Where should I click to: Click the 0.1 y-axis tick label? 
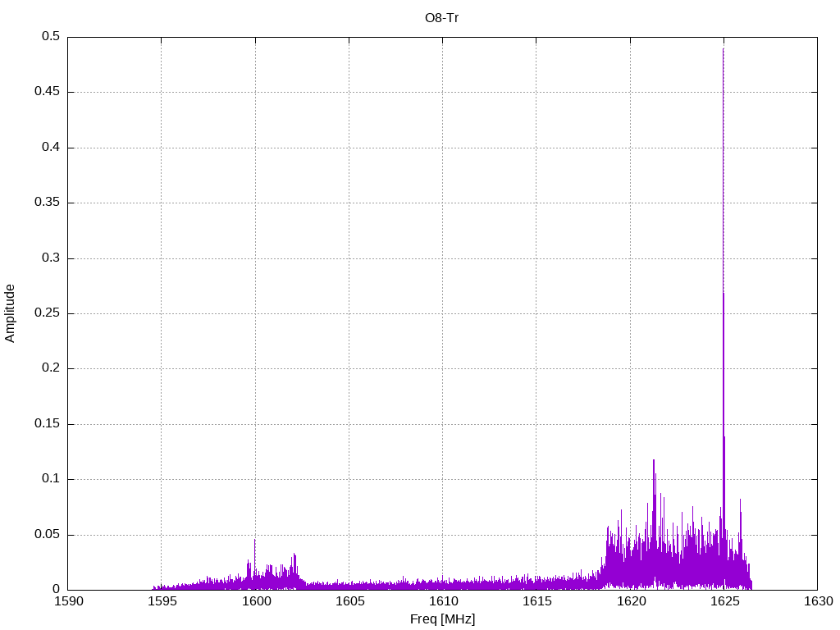(x=51, y=479)
